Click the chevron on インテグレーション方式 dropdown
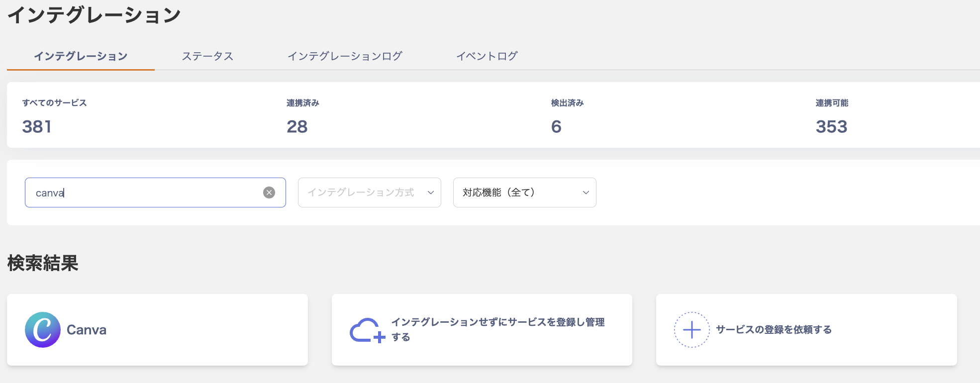This screenshot has height=383, width=980. click(x=431, y=192)
